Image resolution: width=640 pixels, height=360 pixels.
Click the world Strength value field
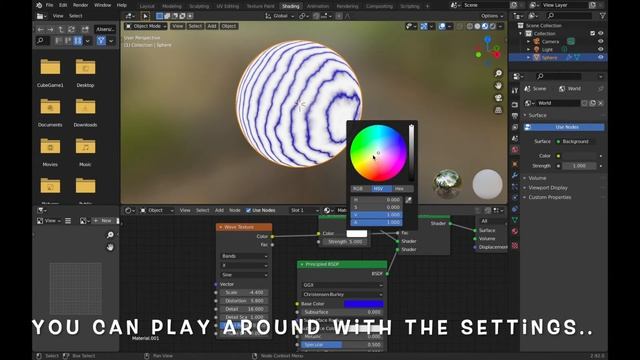580,166
